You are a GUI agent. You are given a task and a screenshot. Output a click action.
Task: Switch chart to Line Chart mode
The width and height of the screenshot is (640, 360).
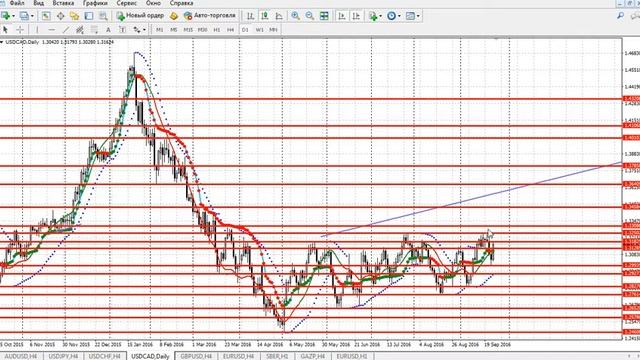pyautogui.click(x=279, y=16)
